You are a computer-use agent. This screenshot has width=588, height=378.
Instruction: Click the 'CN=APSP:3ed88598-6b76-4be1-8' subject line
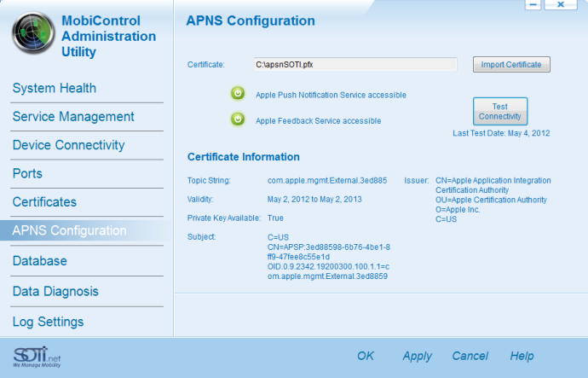[x=329, y=247]
